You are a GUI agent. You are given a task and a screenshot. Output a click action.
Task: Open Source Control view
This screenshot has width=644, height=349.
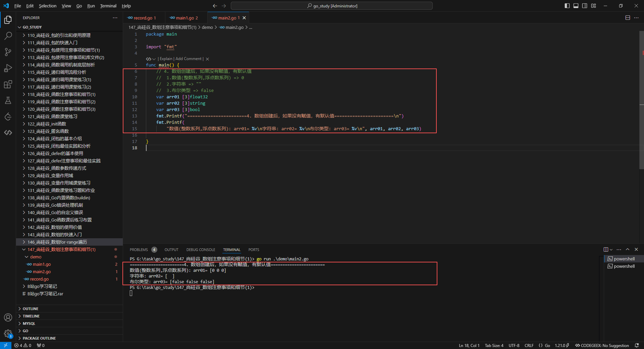[x=8, y=52]
